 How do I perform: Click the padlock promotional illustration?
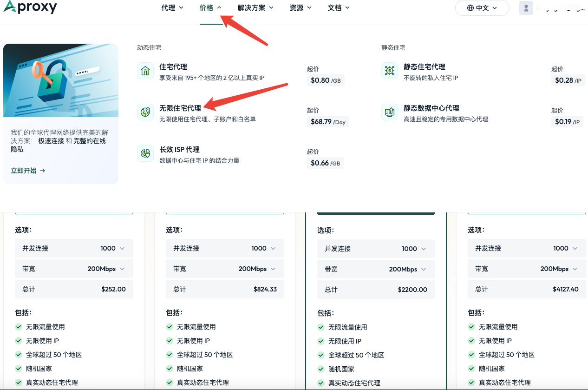click(x=61, y=80)
